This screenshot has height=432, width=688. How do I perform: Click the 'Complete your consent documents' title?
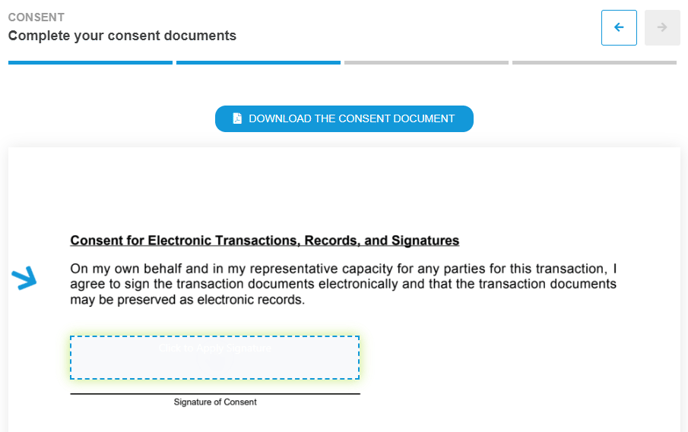122,36
